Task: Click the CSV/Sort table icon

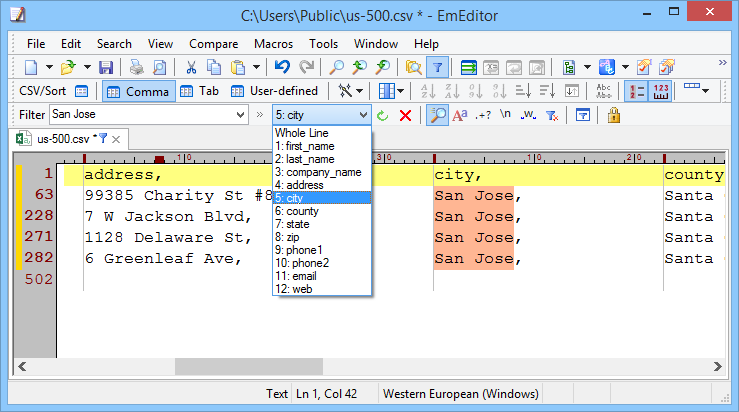Action: (x=82, y=91)
